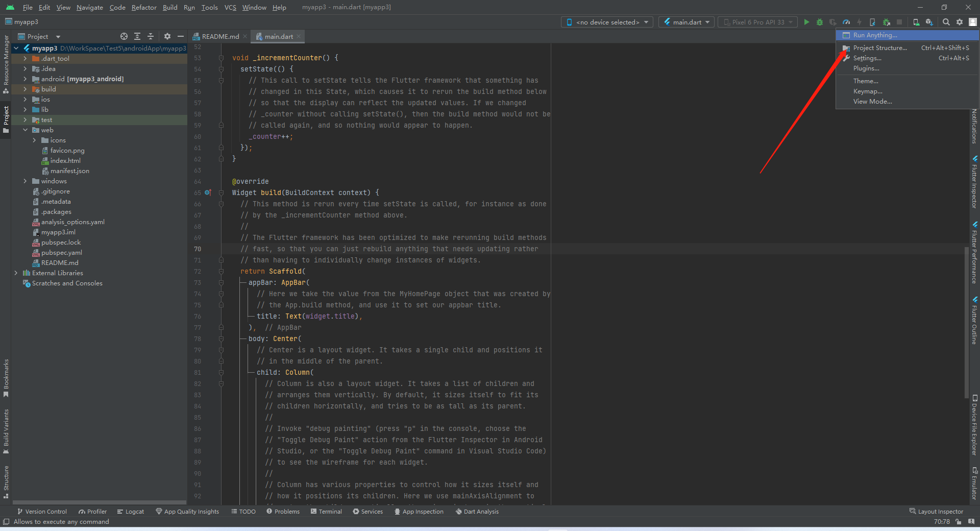Screen dimensions: 980x531
Task: Open the Profiler gauge icon in the toolbar
Action: (x=846, y=22)
